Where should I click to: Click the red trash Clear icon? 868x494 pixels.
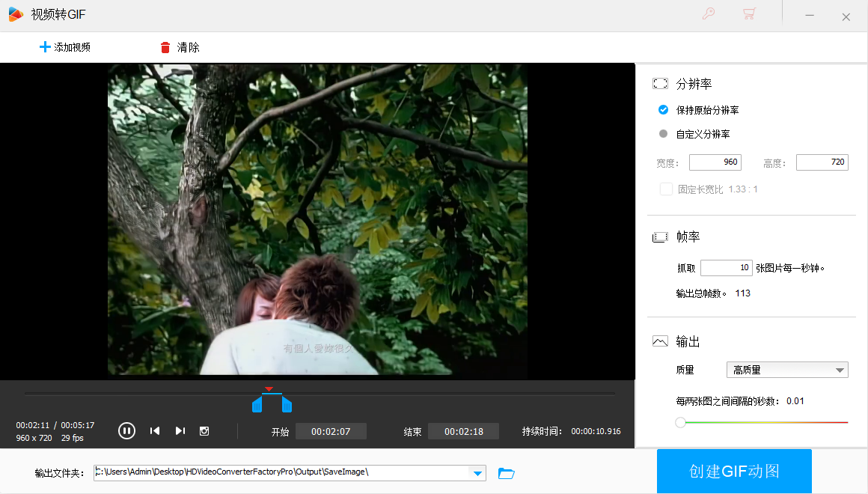tap(165, 48)
